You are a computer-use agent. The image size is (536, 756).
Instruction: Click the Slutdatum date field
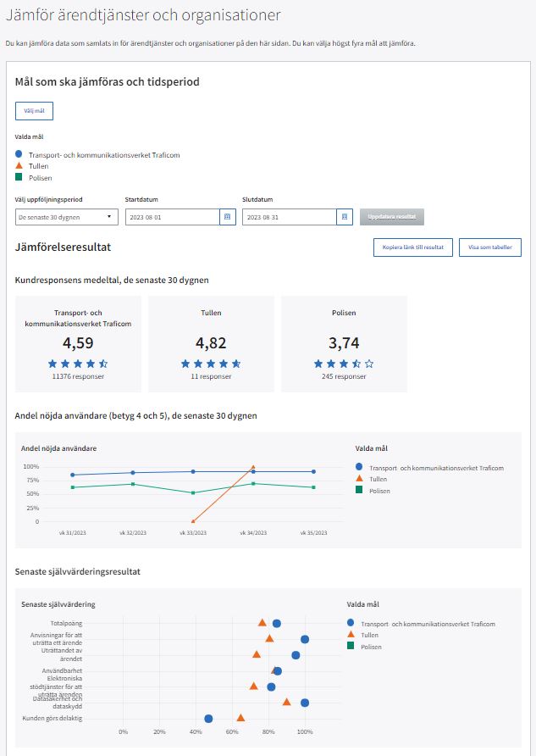[288, 217]
